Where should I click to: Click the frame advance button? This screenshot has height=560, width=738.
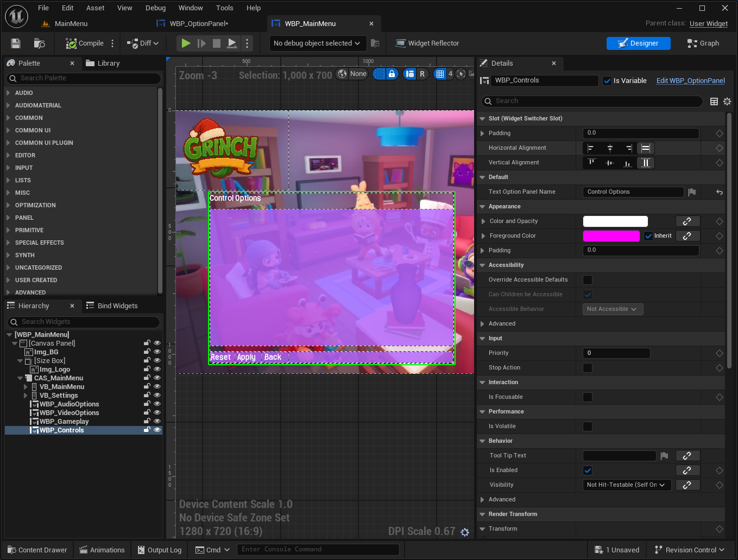point(201,43)
